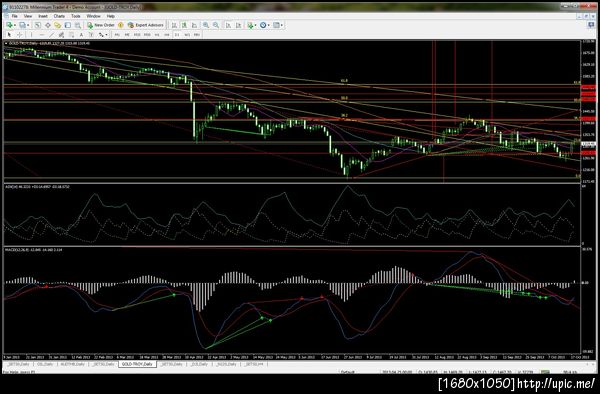
Task: Open the Periods clock icon
Action: 263,25
